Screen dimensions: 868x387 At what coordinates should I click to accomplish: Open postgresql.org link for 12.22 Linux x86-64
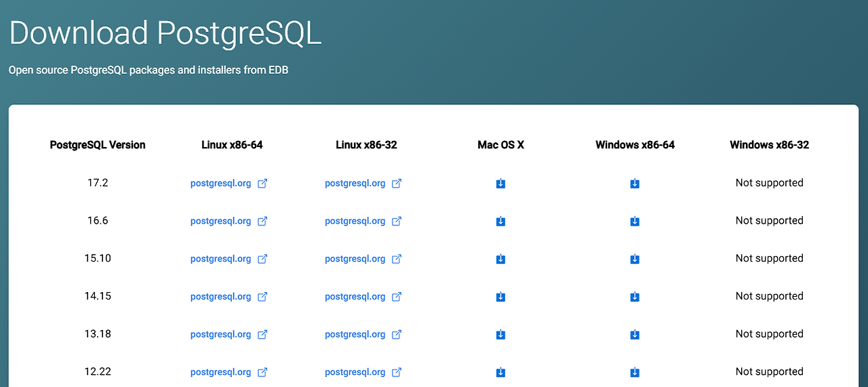[229, 372]
